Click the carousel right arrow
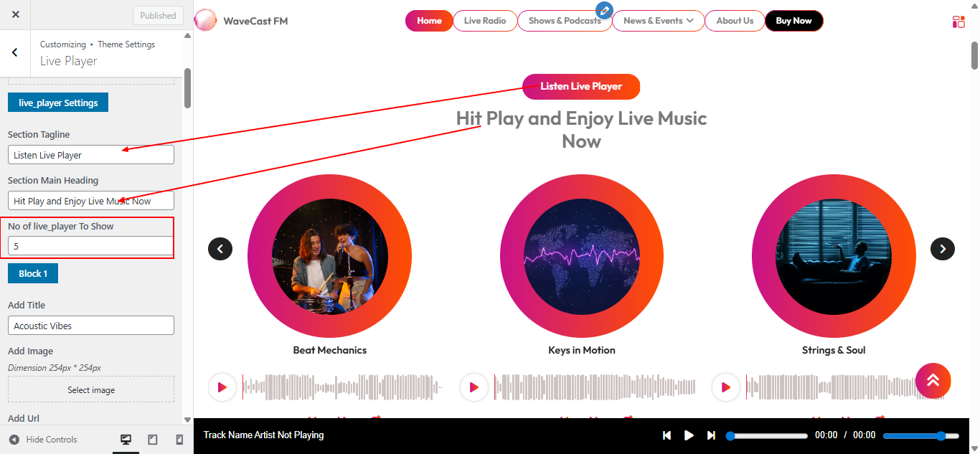The image size is (980, 454). (942, 249)
